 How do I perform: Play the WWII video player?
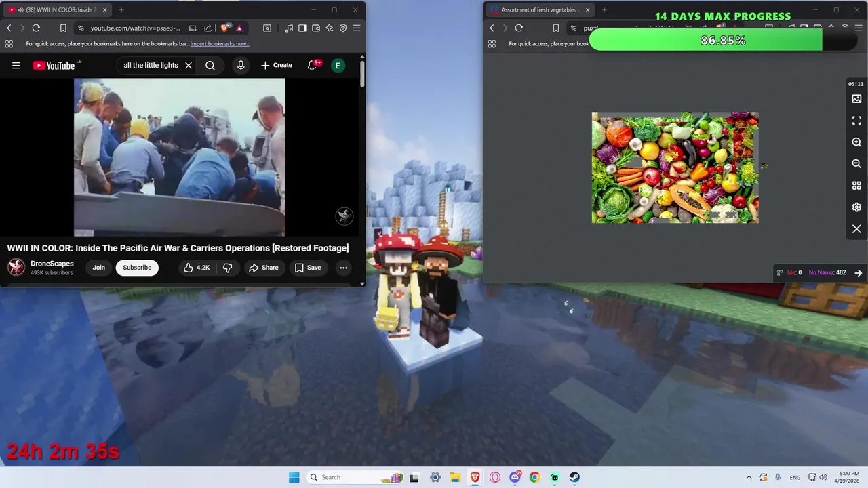(x=179, y=157)
